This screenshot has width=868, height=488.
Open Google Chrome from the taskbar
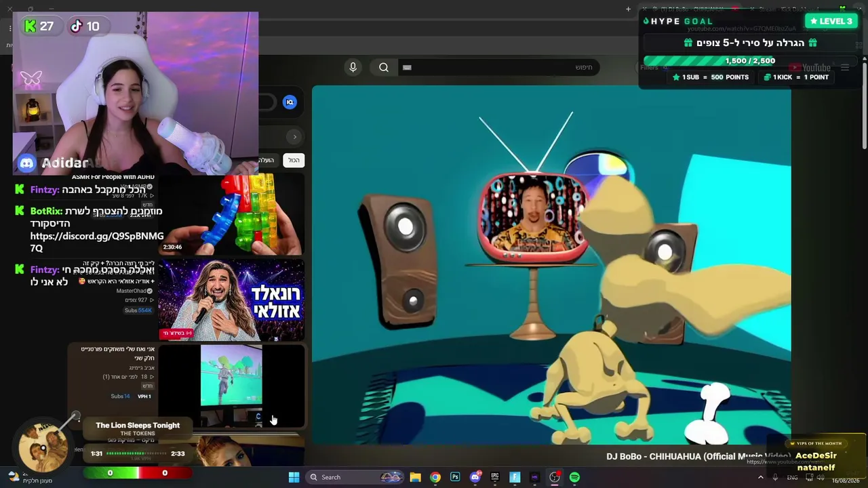[435, 477]
